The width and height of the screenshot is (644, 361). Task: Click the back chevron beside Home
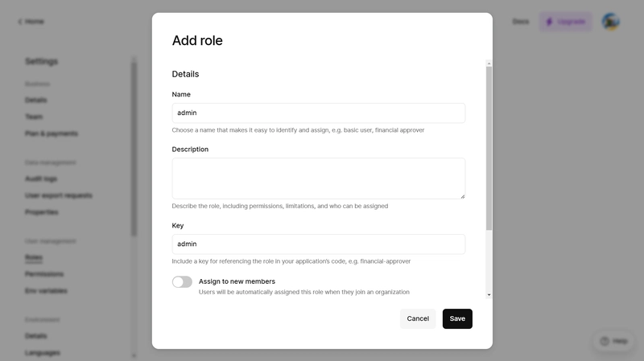pos(19,22)
